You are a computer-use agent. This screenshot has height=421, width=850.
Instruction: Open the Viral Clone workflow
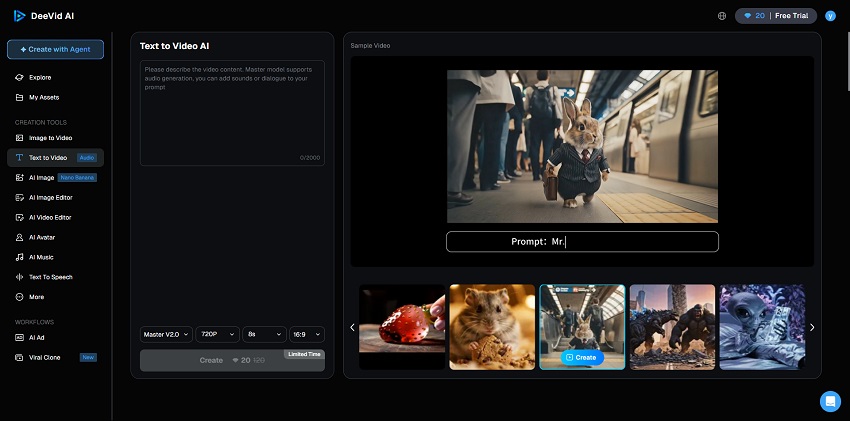(x=55, y=358)
